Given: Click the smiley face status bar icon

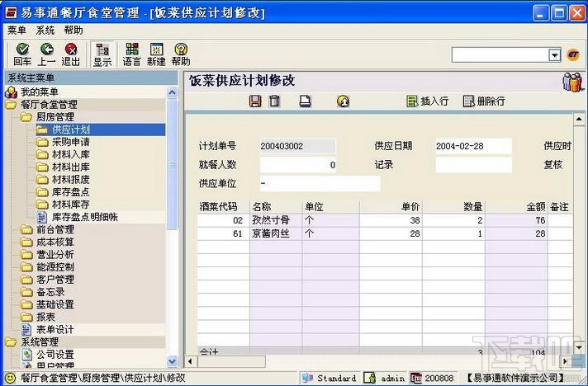Looking at the screenshot, I should coord(10,378).
